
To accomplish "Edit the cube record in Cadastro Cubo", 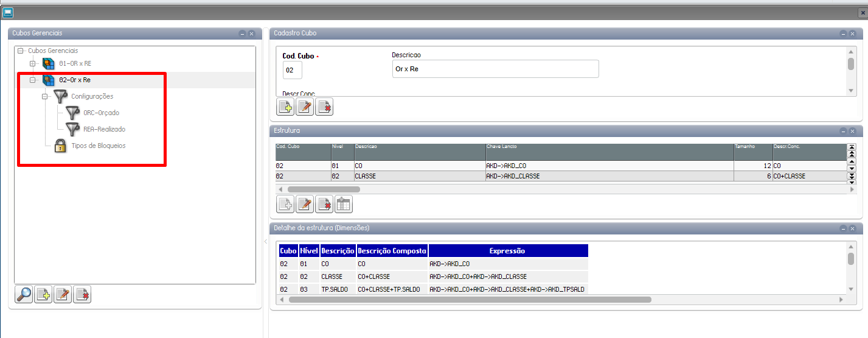I will coord(305,107).
